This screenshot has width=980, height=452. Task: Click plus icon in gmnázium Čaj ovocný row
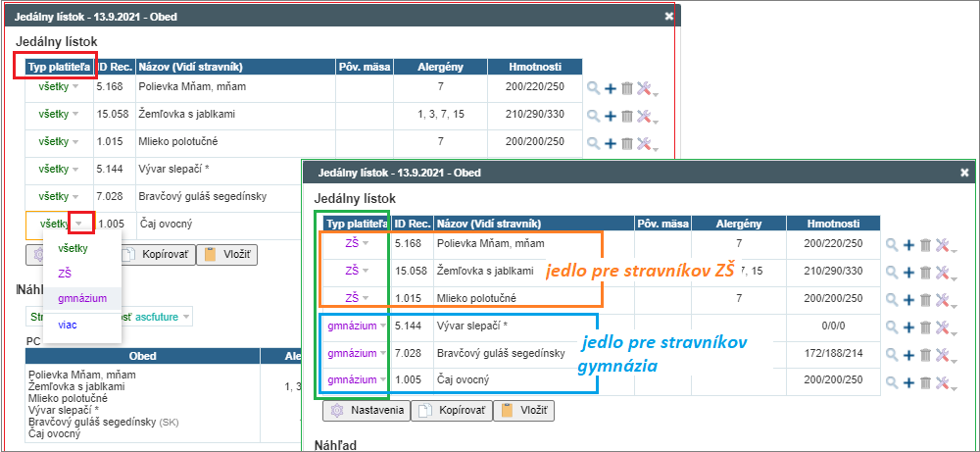[907, 380]
